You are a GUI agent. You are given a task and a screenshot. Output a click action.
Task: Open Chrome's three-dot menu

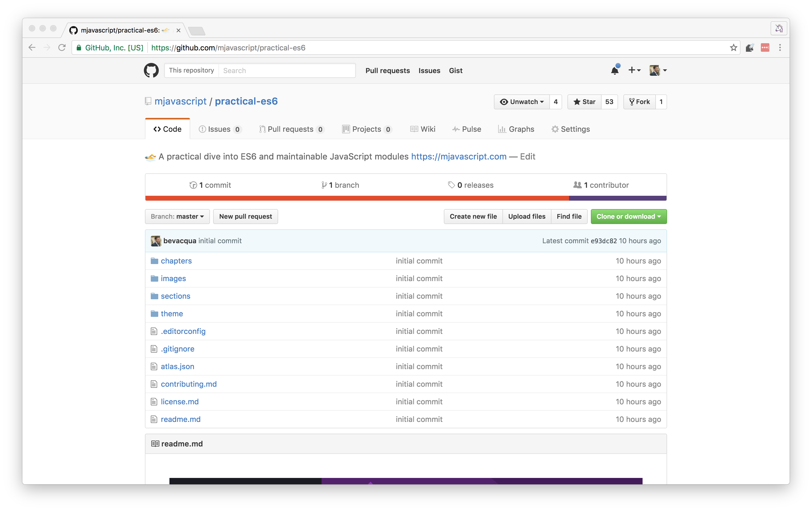point(779,47)
